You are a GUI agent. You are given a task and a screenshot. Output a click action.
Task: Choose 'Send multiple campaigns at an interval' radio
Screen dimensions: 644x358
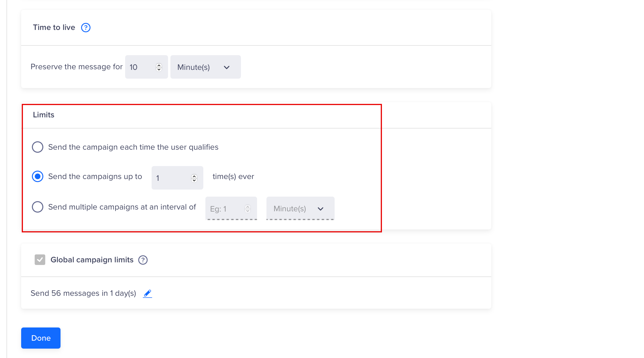(38, 207)
